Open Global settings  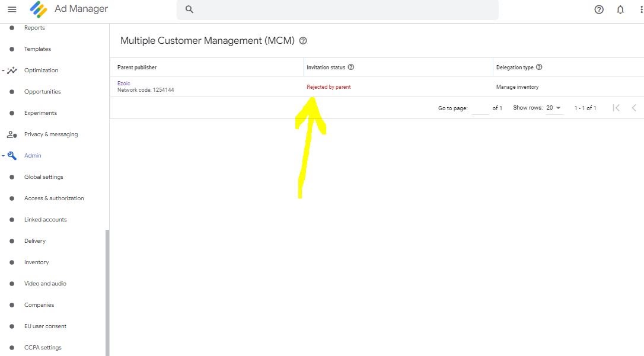click(43, 177)
